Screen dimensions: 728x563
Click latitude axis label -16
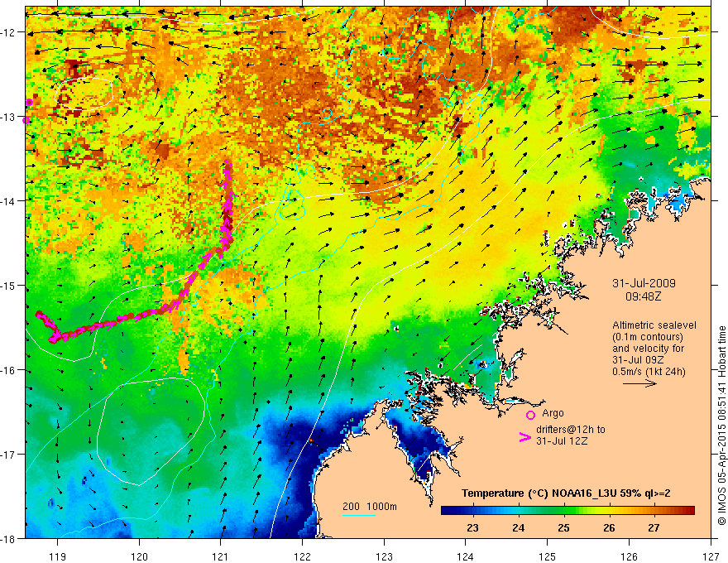(8, 370)
